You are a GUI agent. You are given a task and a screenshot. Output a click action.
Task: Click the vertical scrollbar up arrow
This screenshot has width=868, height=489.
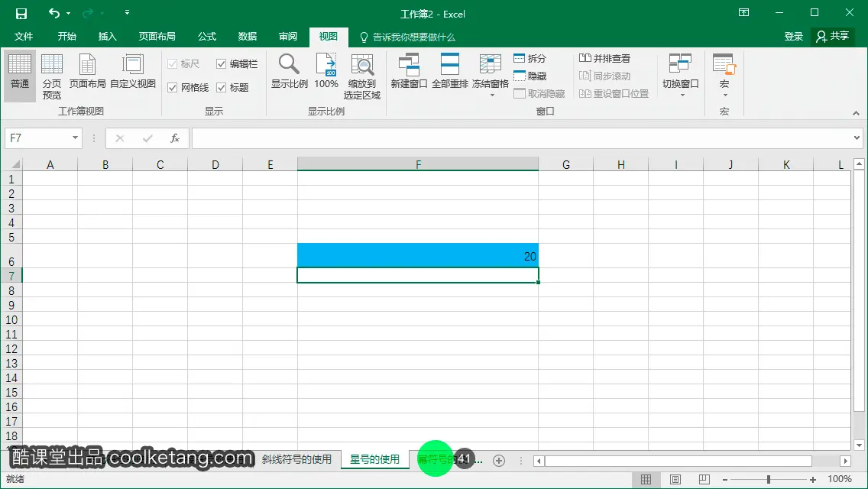click(x=859, y=164)
